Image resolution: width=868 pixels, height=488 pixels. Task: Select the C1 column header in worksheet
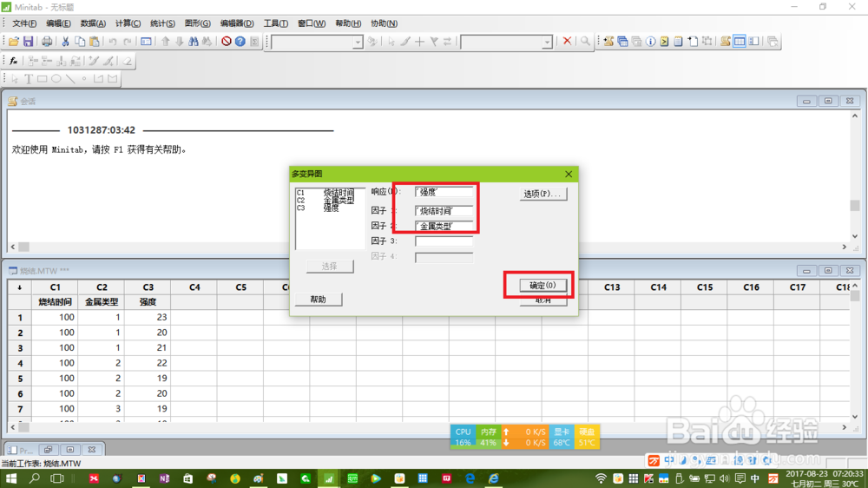pos(55,287)
